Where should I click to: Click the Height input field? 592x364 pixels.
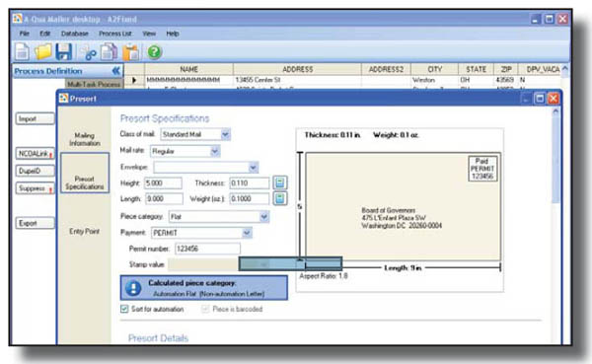coord(163,183)
